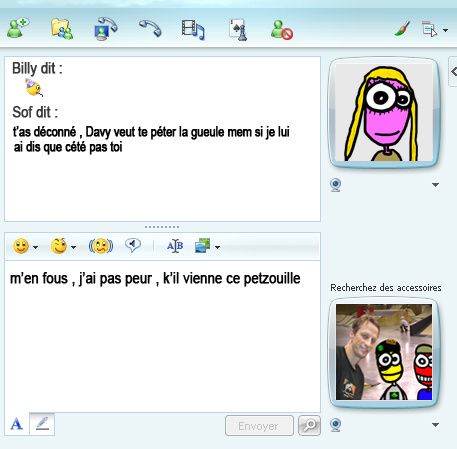
Task: Switch to text font mode A button
Action: (x=16, y=424)
